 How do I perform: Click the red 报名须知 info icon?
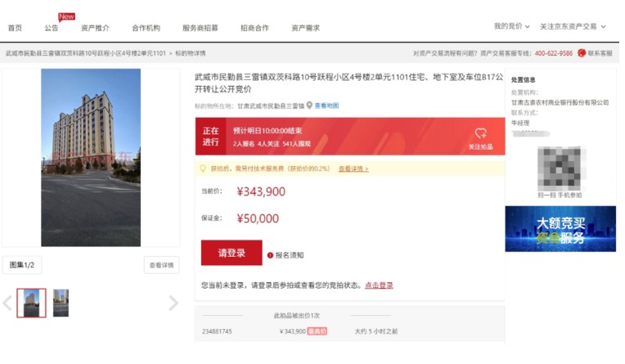pyautogui.click(x=271, y=254)
